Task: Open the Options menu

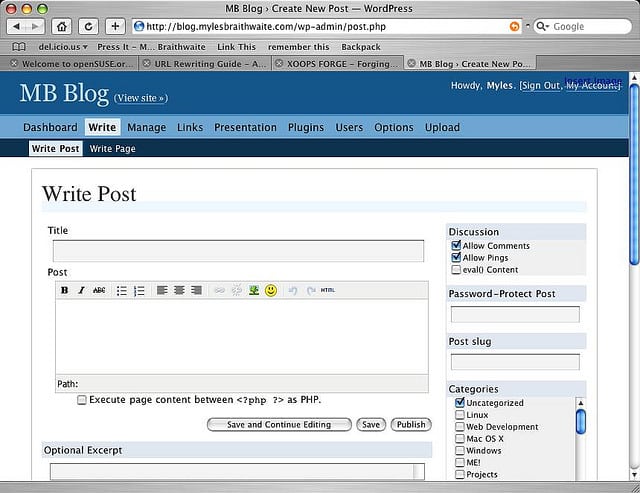Action: click(x=393, y=127)
